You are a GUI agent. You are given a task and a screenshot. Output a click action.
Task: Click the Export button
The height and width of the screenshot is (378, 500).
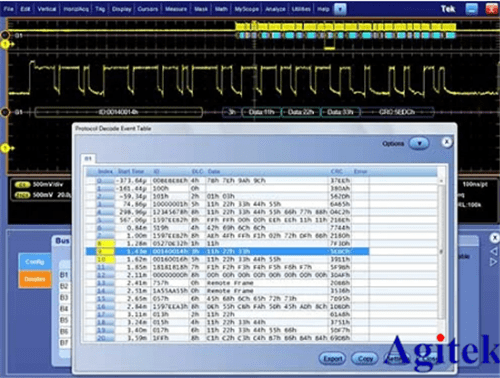332,359
